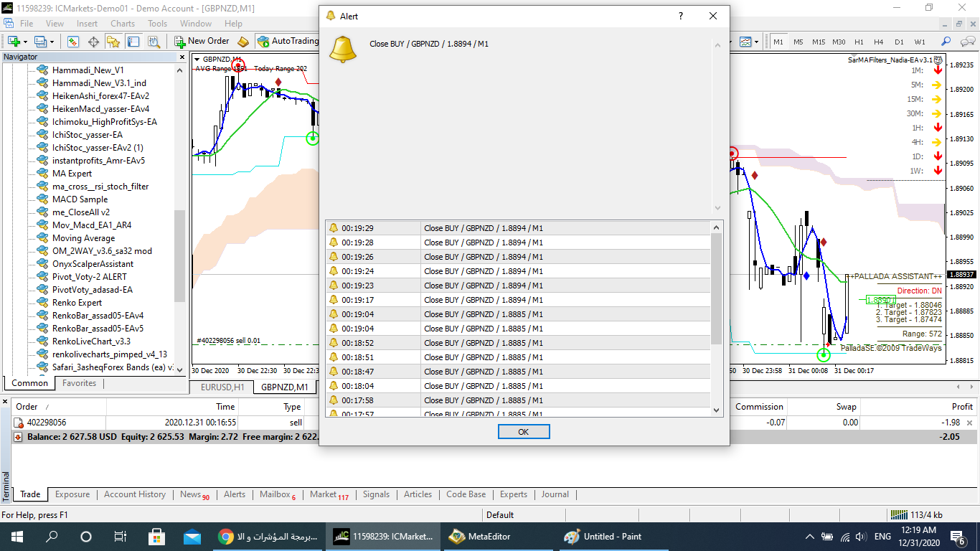Click the MetaQuotes Language Editor book icon
This screenshot has height=551, width=980.
[x=243, y=42]
